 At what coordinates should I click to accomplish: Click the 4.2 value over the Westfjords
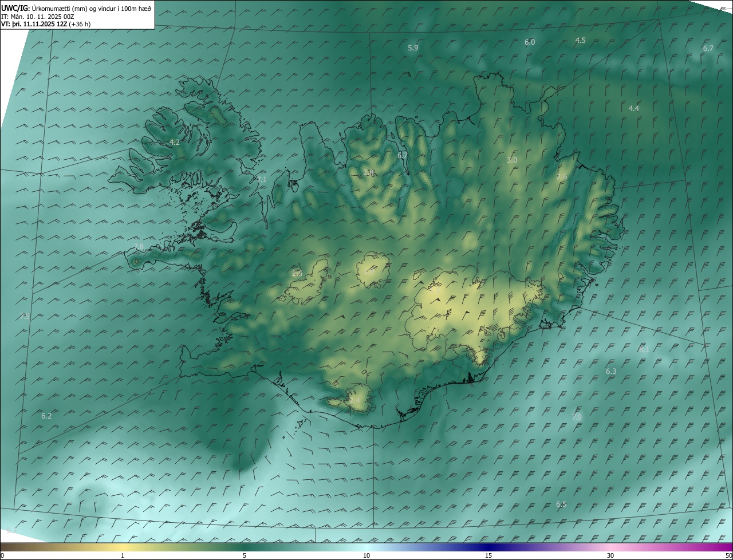175,143
